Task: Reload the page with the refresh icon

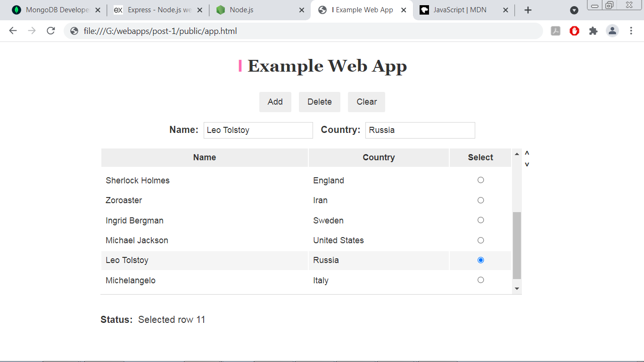Action: [50, 31]
